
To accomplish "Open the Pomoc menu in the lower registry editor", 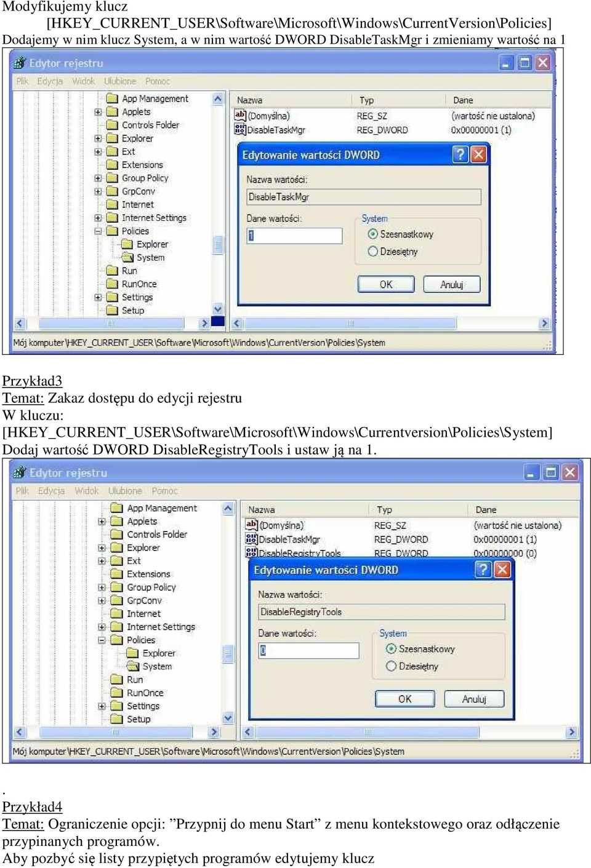I will click(164, 491).
